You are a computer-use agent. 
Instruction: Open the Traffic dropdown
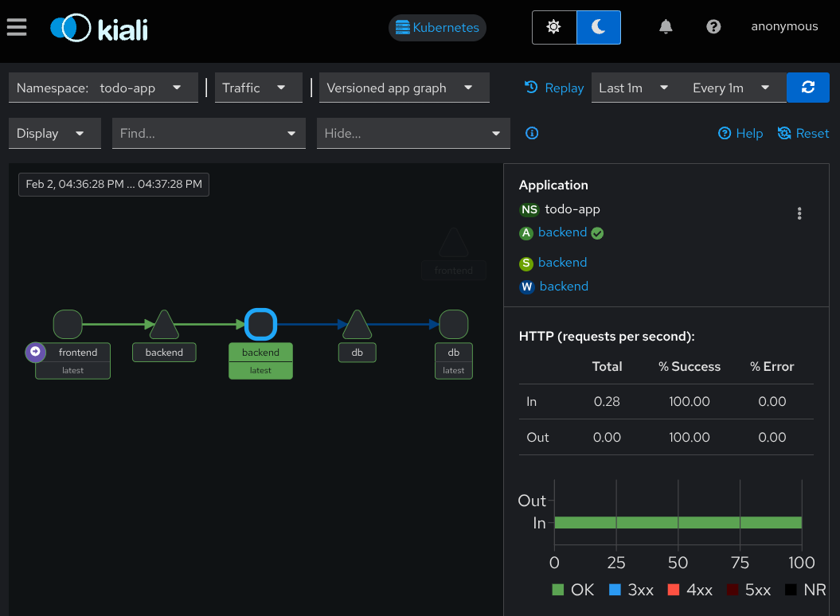coord(259,88)
